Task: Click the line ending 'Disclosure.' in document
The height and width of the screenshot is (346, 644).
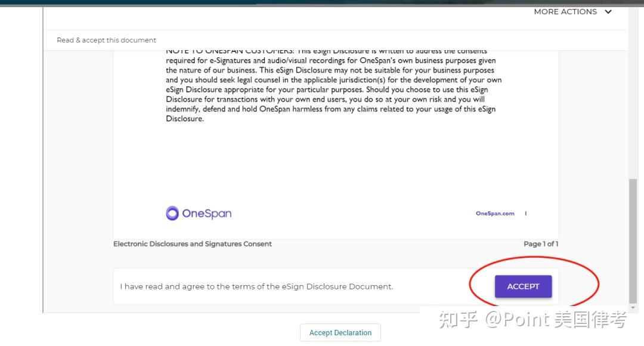Action: pos(185,119)
